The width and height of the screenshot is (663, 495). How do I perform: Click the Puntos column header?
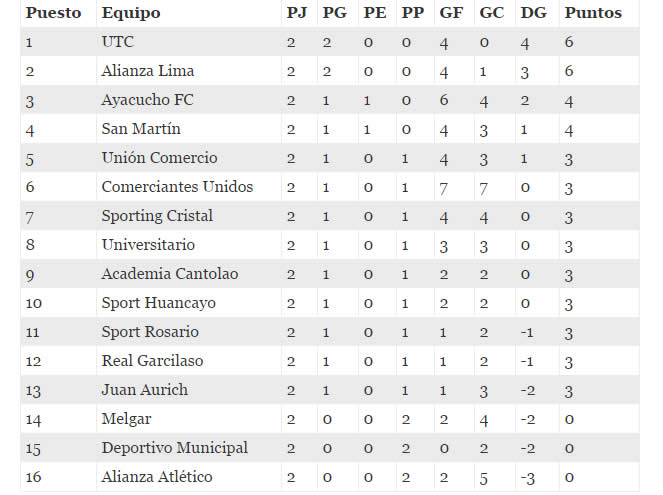(593, 13)
